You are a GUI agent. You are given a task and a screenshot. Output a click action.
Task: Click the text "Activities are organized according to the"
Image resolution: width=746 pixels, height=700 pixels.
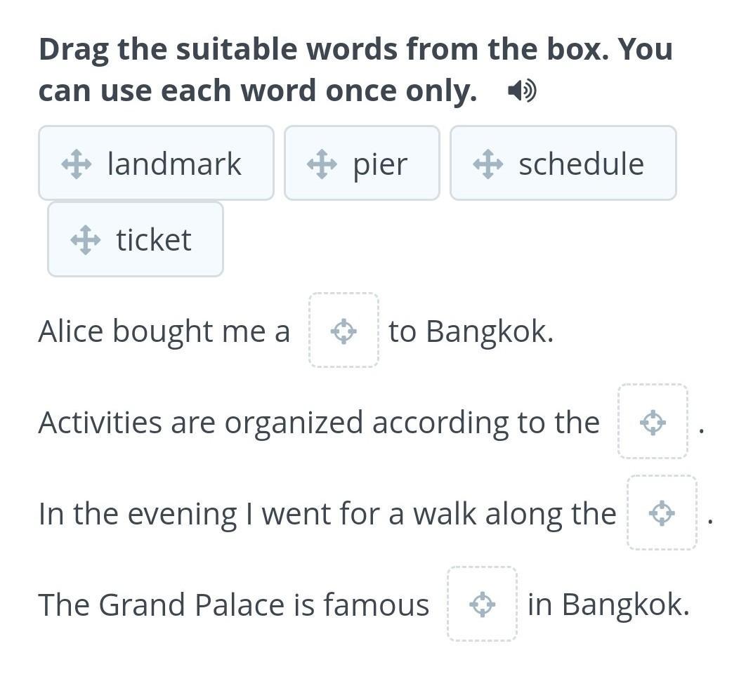pyautogui.click(x=319, y=423)
